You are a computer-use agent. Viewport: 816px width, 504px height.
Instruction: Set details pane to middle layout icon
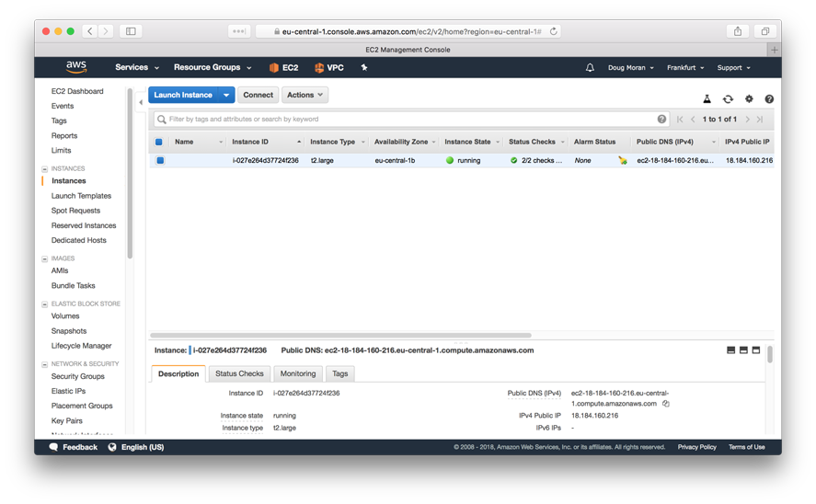tap(743, 350)
